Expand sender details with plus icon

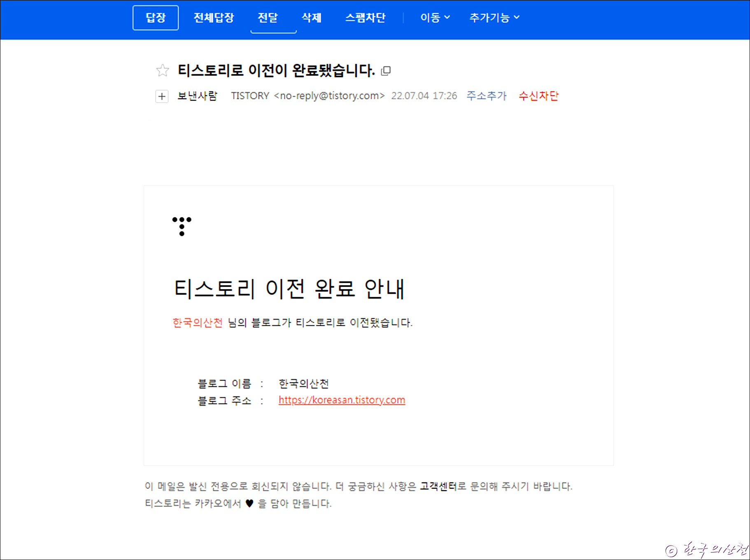click(162, 96)
